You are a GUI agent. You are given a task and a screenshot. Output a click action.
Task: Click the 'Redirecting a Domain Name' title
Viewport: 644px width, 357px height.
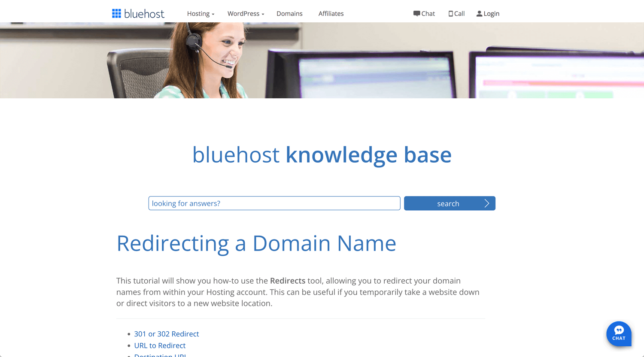click(x=256, y=243)
